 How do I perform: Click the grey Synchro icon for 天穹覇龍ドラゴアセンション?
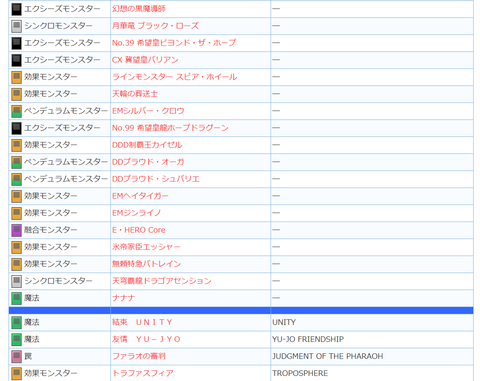[16, 281]
